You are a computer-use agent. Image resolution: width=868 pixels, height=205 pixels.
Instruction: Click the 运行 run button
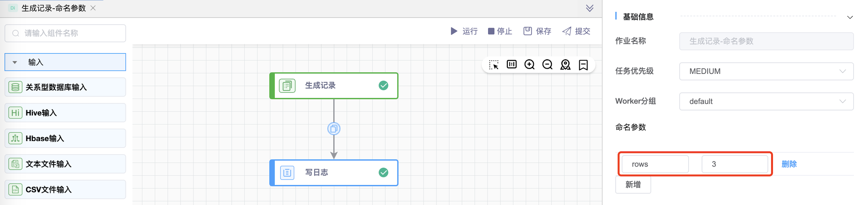tap(464, 31)
